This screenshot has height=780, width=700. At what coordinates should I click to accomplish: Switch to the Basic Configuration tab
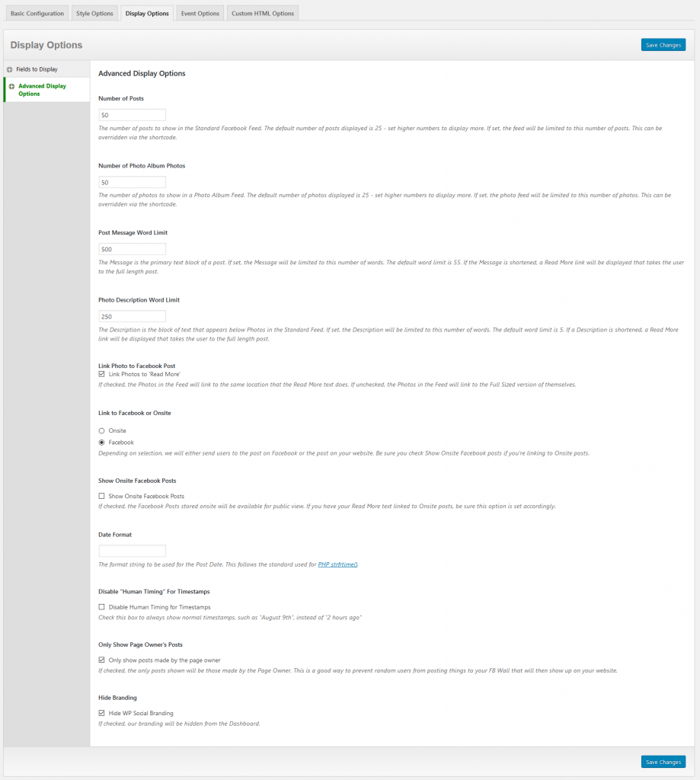tap(37, 14)
